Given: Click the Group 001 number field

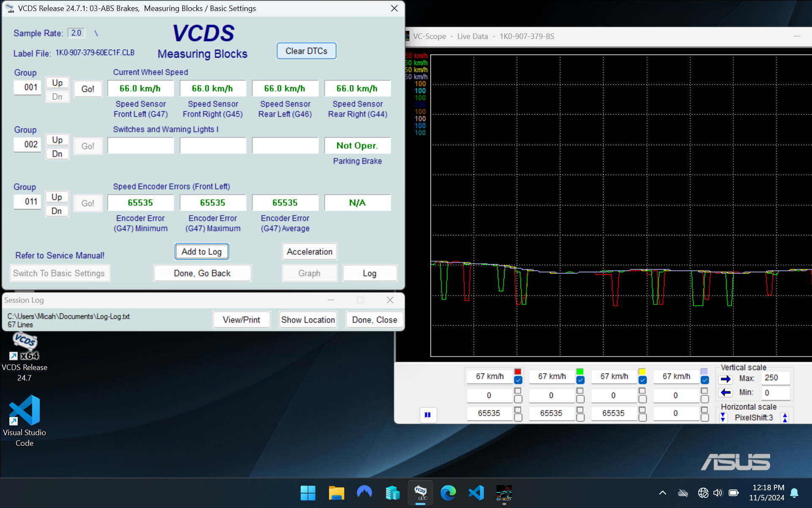Looking at the screenshot, I should 27,87.
